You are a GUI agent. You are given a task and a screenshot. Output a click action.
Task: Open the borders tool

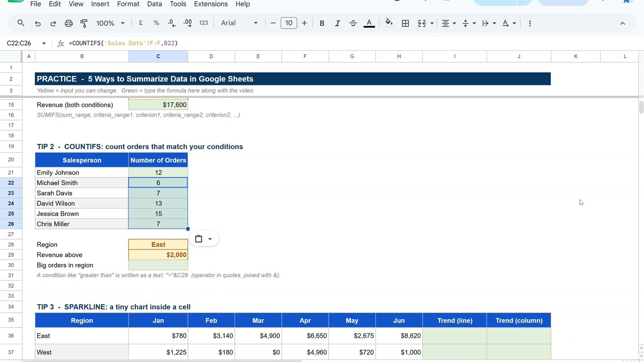(405, 23)
